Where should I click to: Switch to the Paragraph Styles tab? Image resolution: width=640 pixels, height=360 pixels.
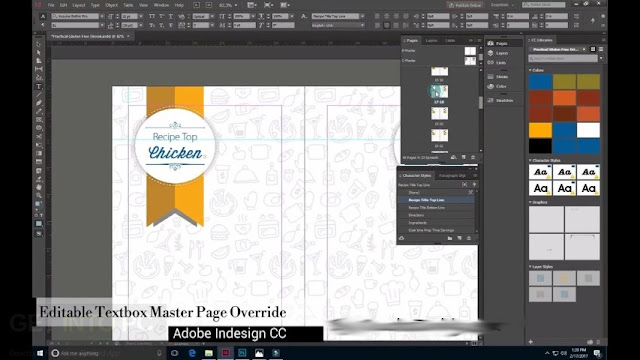tap(452, 176)
